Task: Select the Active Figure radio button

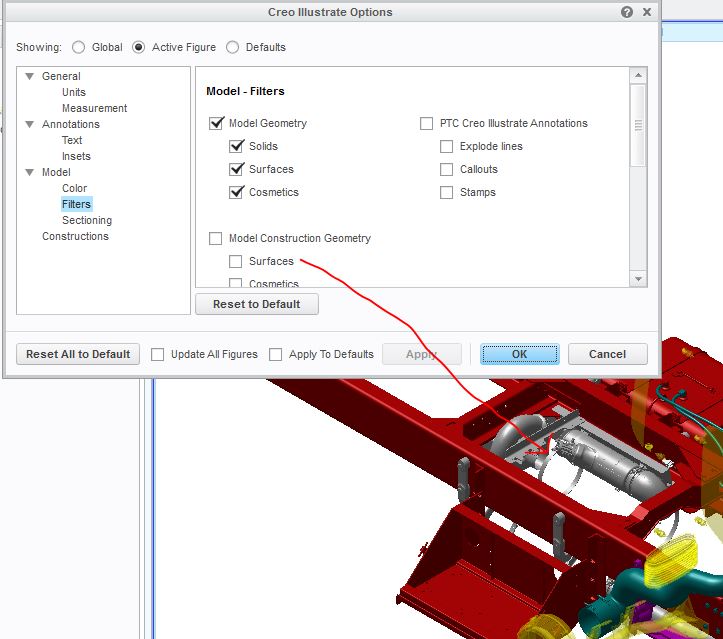Action: pyautogui.click(x=138, y=47)
